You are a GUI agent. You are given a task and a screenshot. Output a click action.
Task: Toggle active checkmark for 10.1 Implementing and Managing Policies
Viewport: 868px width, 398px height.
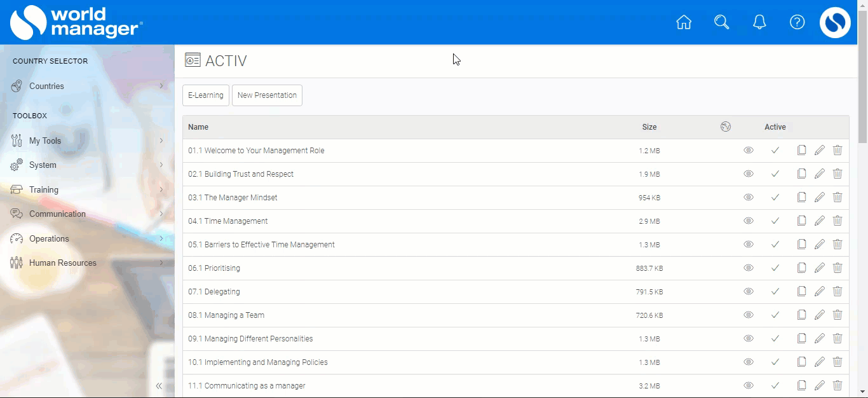click(775, 362)
